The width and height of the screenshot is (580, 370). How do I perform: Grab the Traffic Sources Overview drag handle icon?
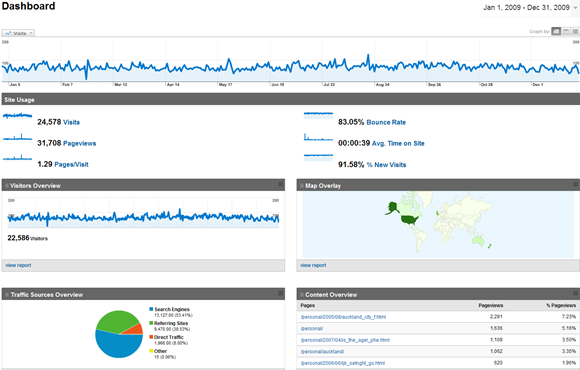click(7, 295)
